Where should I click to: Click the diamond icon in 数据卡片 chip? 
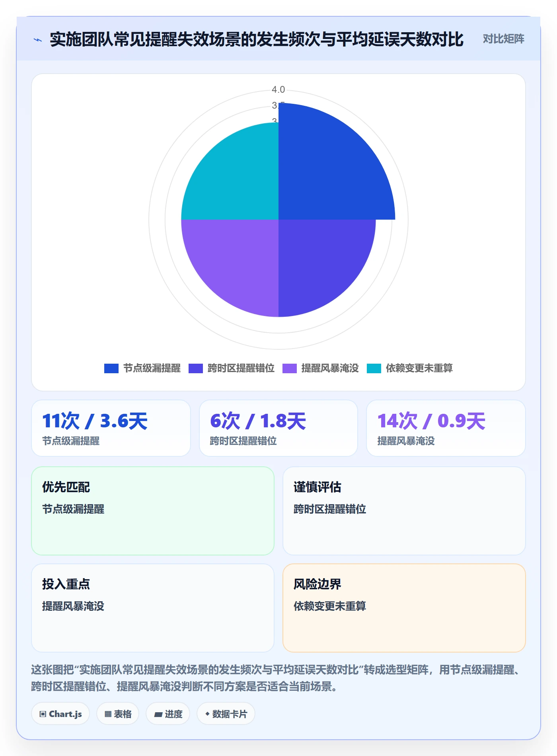pos(207,714)
